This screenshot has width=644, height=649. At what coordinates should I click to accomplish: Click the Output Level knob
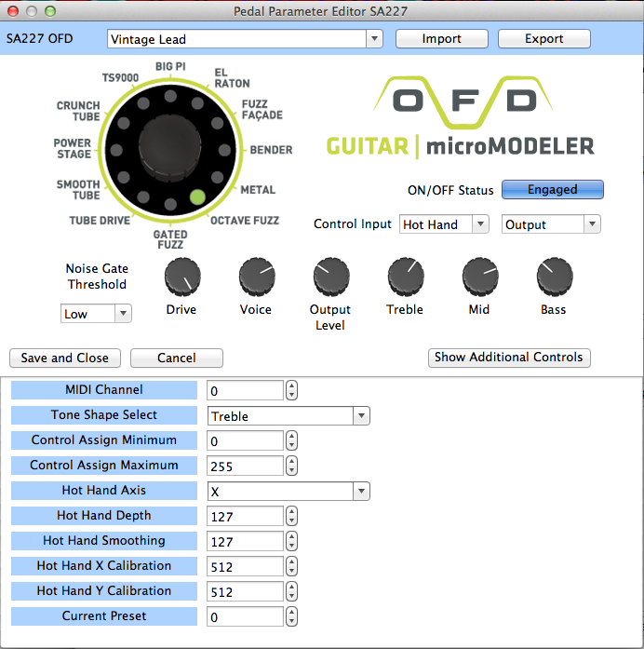[x=331, y=277]
